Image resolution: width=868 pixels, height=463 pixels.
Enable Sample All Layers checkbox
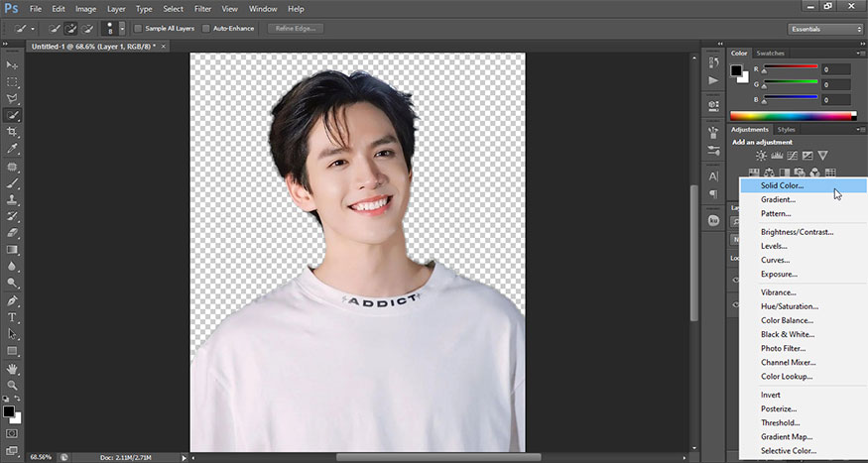tap(138, 28)
